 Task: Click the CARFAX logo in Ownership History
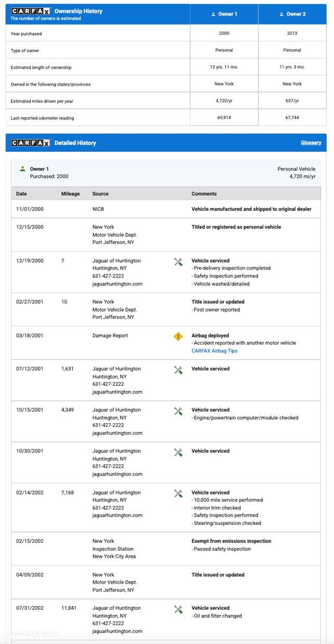tap(30, 11)
